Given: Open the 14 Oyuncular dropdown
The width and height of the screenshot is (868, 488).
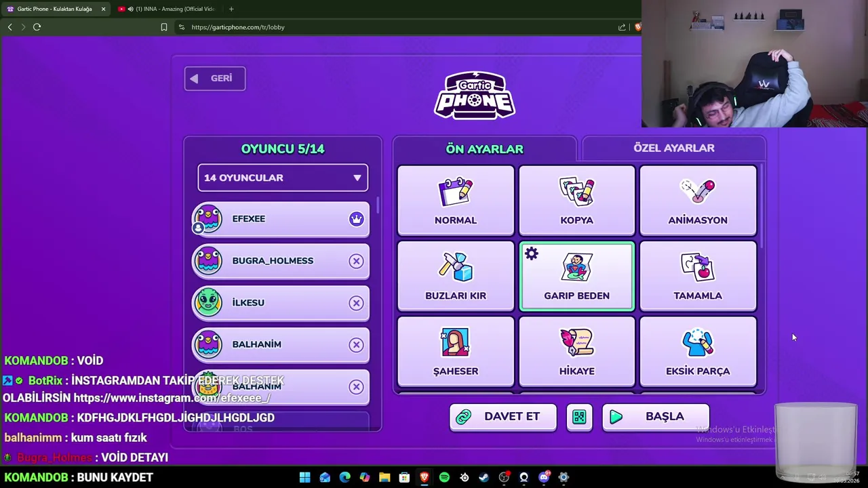Looking at the screenshot, I should point(283,178).
